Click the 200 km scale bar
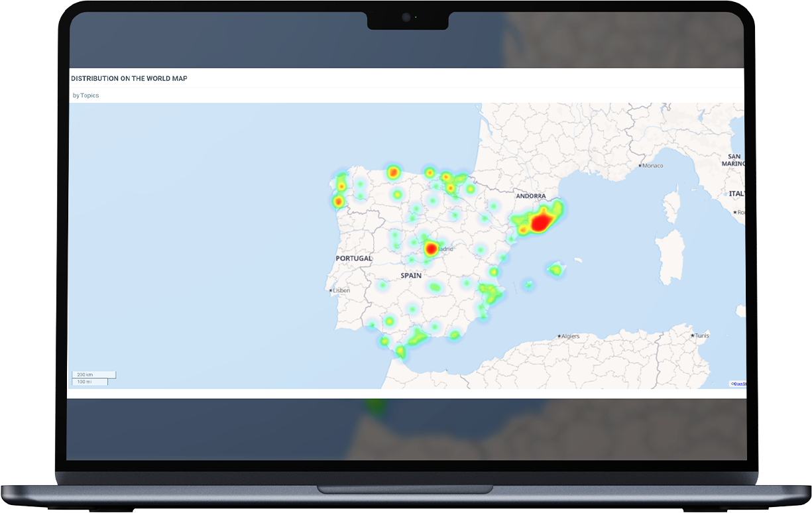 coord(93,374)
